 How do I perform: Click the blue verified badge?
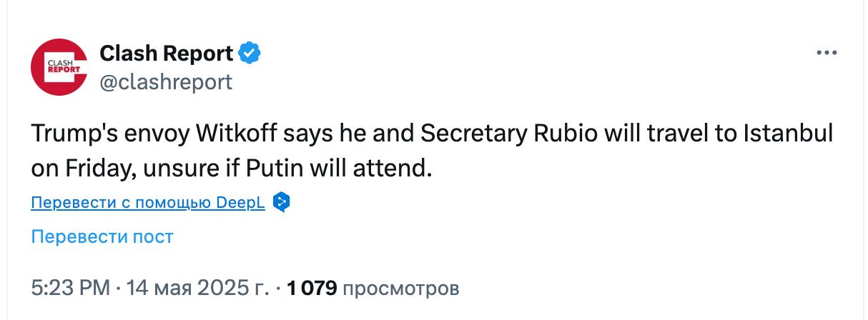[249, 53]
